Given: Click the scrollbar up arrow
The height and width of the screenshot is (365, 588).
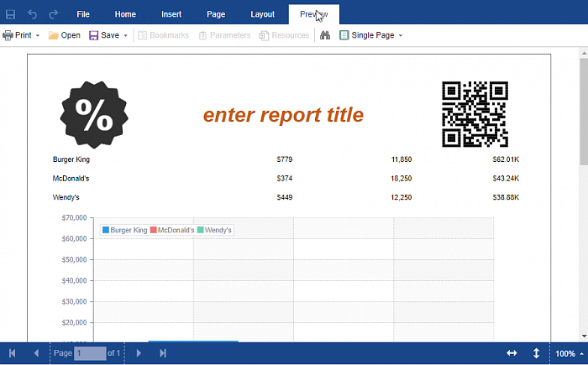Looking at the screenshot, I should point(584,54).
